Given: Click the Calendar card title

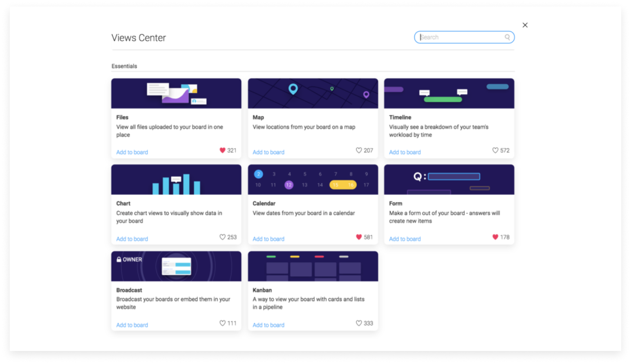Looking at the screenshot, I should pos(264,203).
